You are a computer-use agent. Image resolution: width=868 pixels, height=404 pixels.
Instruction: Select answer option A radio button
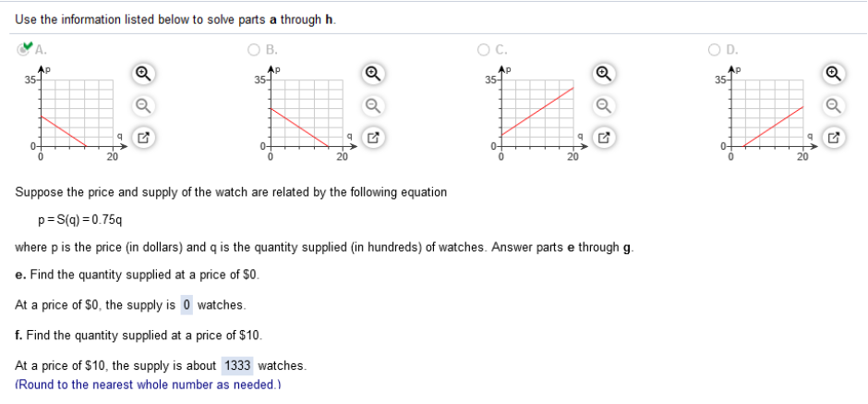point(23,50)
